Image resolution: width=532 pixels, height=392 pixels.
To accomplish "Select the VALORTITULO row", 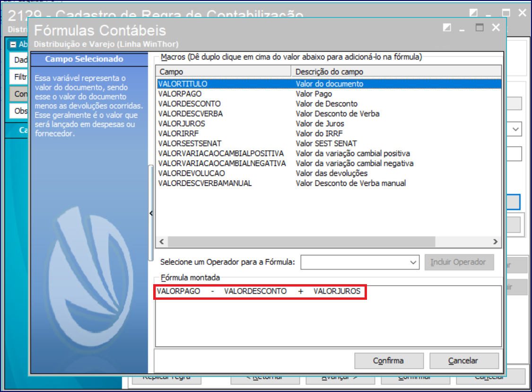I will pyautogui.click(x=329, y=84).
